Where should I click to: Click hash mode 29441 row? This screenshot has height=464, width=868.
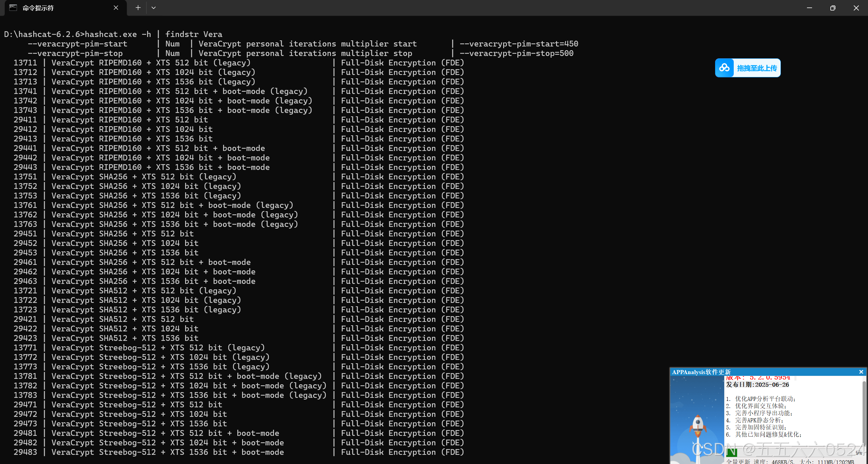pyautogui.click(x=239, y=148)
